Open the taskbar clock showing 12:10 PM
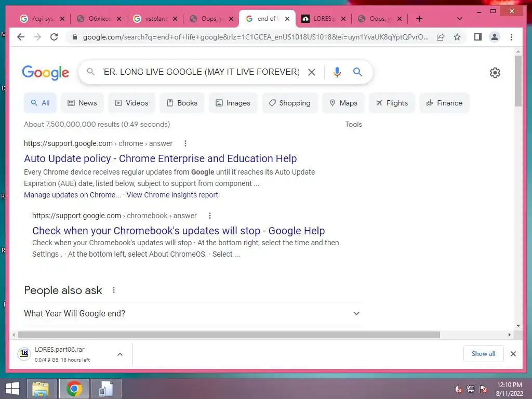Screen dimensions: 532x399 509,389
